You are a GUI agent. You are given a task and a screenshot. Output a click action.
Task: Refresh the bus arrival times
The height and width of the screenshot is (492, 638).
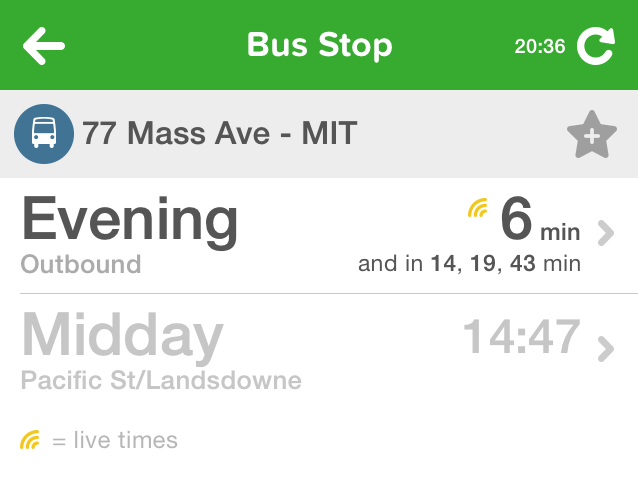point(595,46)
